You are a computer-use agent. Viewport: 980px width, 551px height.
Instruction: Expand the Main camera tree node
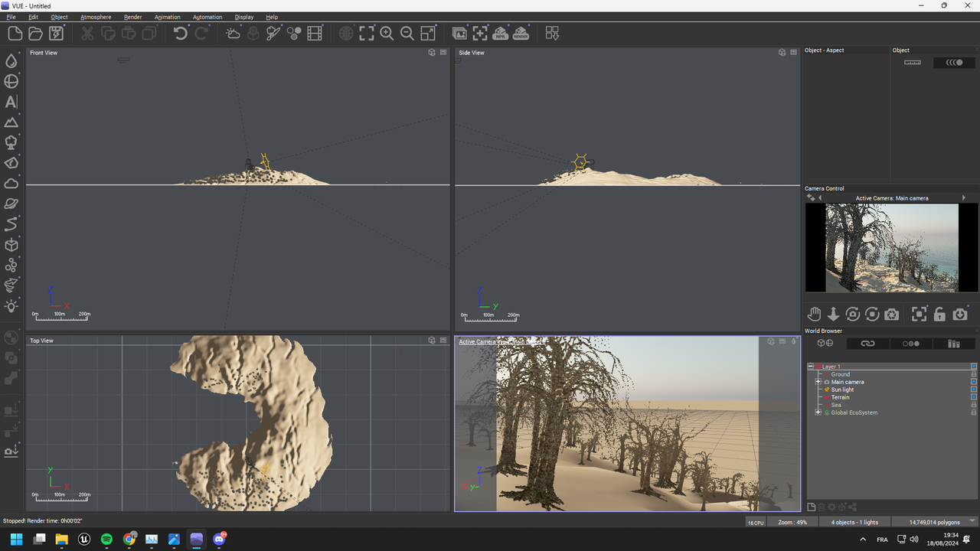(x=818, y=382)
